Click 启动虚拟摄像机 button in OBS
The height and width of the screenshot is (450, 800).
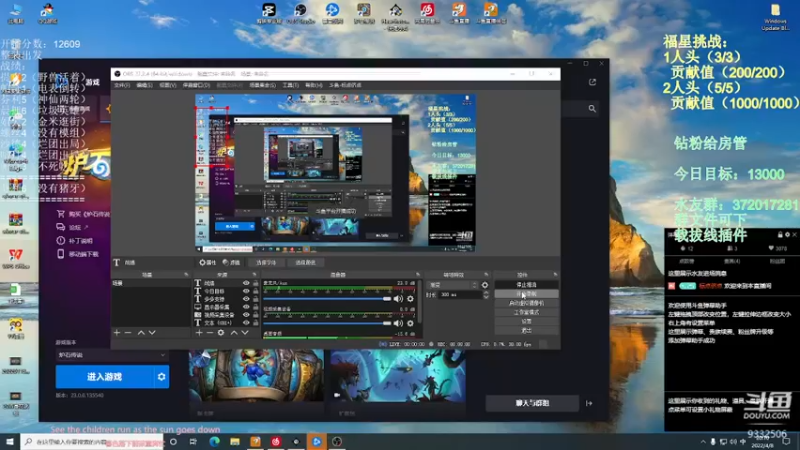tap(526, 303)
